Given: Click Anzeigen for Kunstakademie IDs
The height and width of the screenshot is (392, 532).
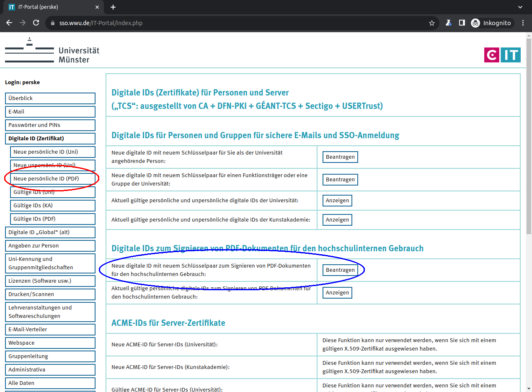Looking at the screenshot, I should 337,220.
